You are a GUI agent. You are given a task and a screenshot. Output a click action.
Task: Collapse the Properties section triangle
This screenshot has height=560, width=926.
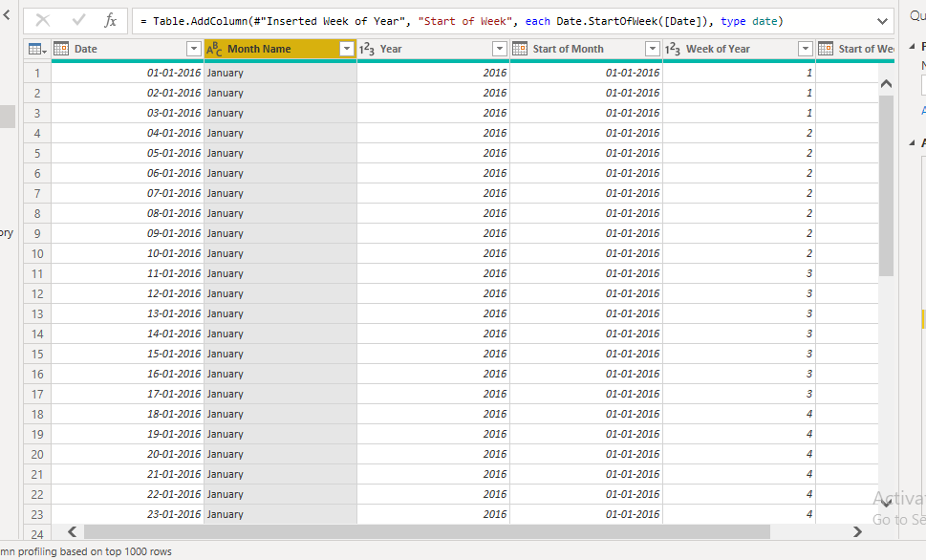pos(912,46)
